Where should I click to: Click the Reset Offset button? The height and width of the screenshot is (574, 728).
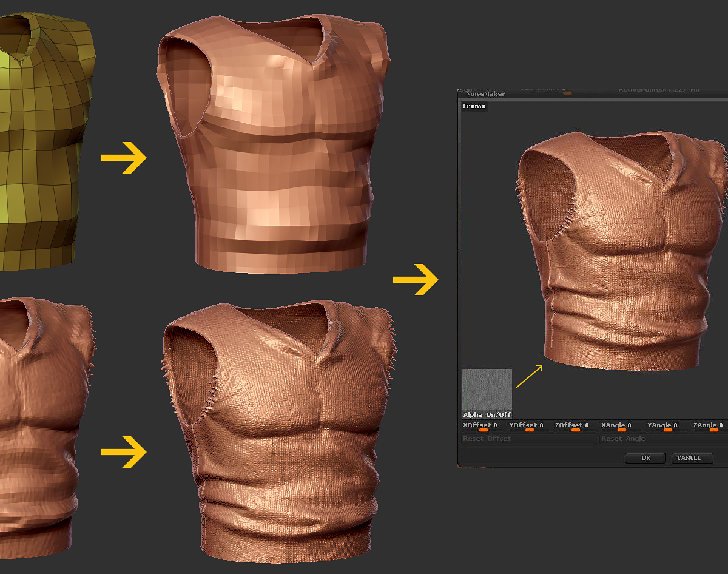pos(530,439)
